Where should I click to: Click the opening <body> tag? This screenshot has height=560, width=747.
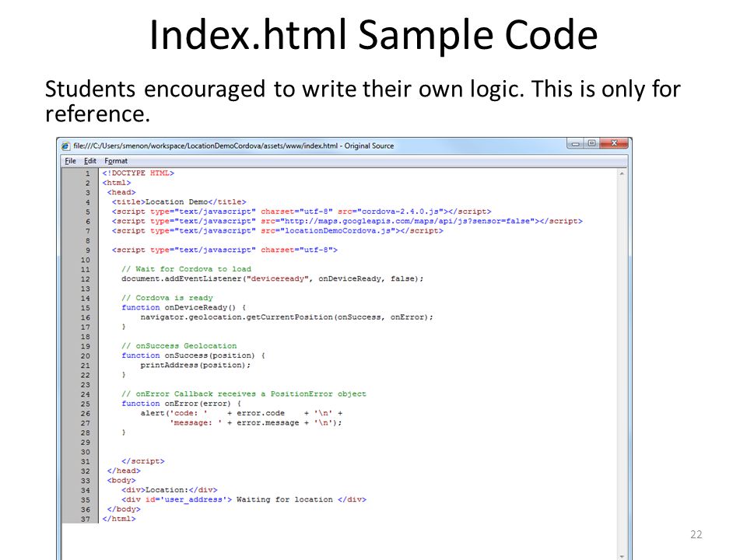click(121, 481)
